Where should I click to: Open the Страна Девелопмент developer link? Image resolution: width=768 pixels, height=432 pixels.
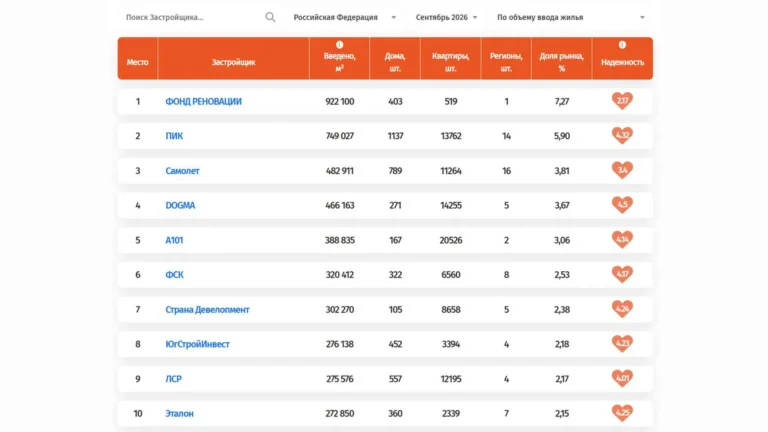(x=207, y=310)
